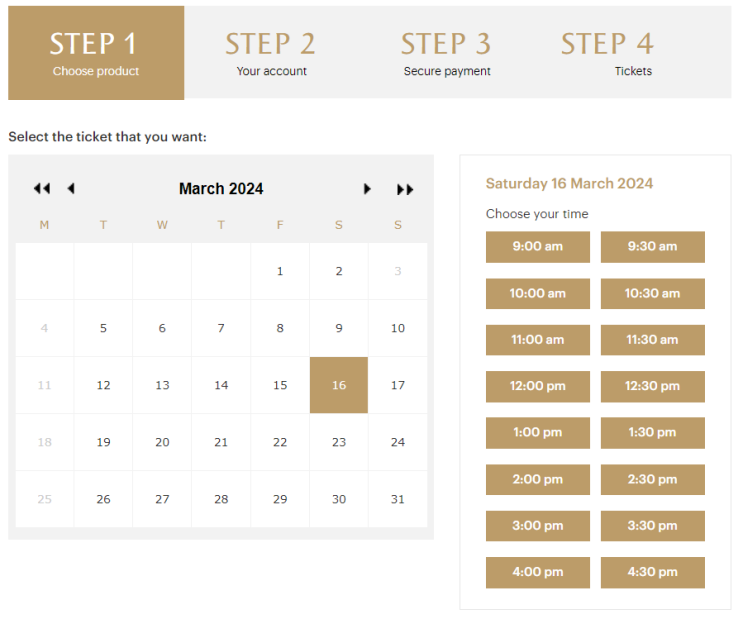The image size is (743, 619).
Task: Select the 9:00 am time slot
Action: click(538, 247)
